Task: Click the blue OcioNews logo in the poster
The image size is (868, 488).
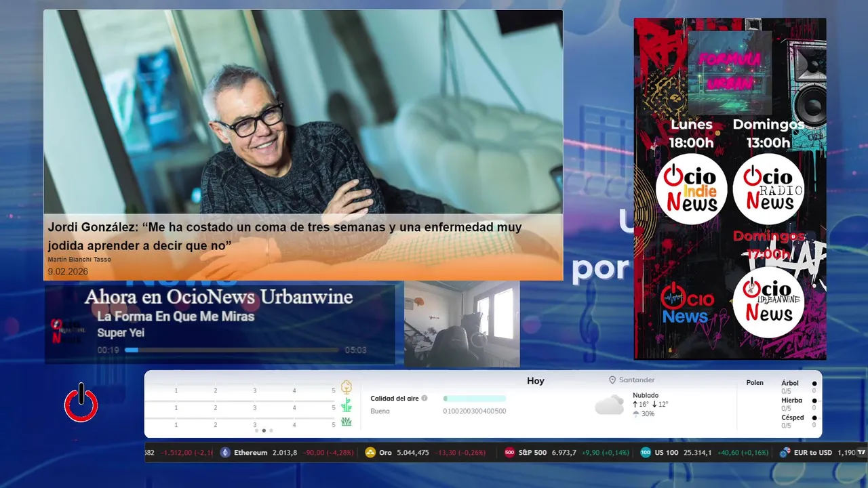Action: click(687, 304)
